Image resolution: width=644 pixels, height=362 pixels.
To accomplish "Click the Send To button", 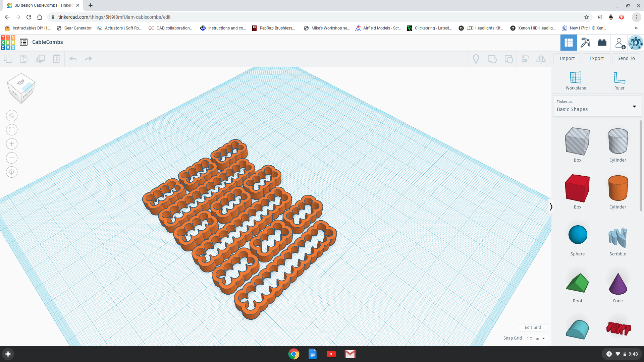I will click(626, 58).
